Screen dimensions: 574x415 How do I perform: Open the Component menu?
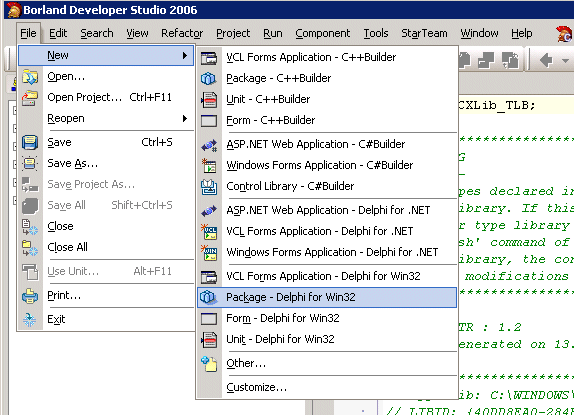(323, 33)
